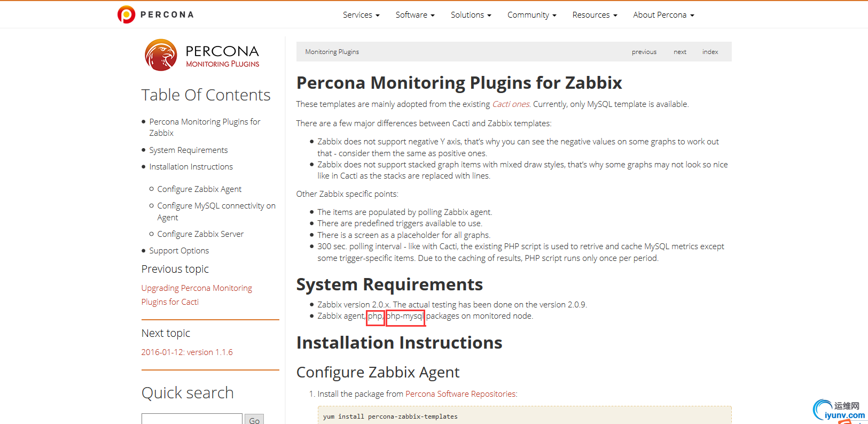The image size is (868, 424).
Task: Click the next navigation link
Action: tap(680, 52)
